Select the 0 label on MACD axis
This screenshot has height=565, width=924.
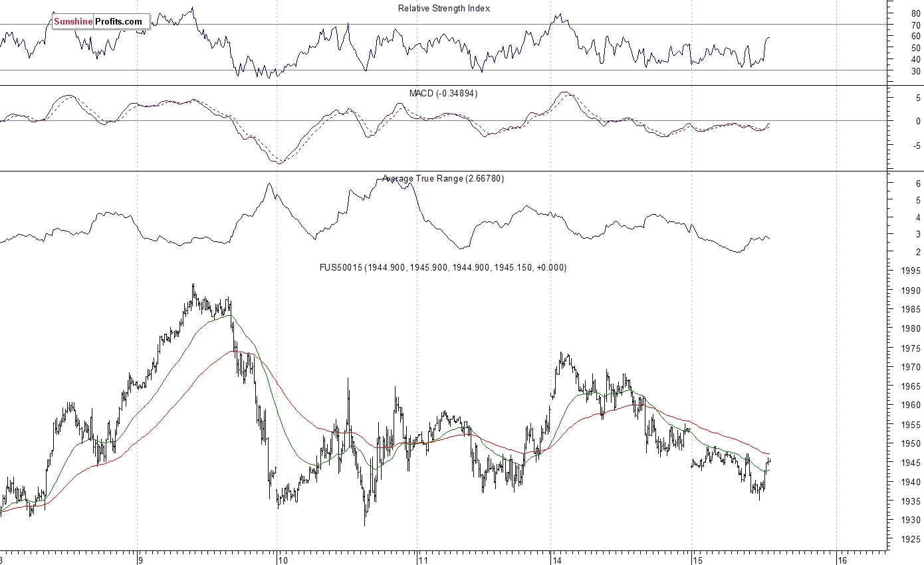click(917, 122)
